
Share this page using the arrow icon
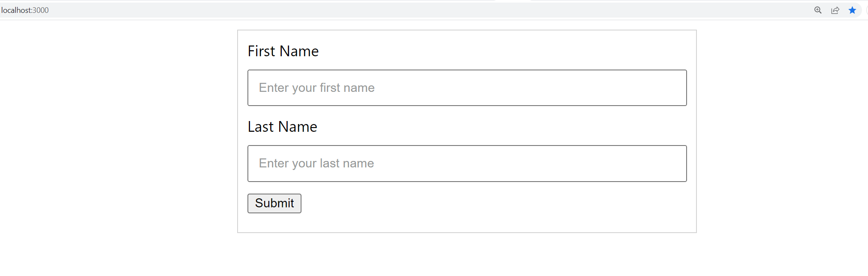click(x=835, y=10)
